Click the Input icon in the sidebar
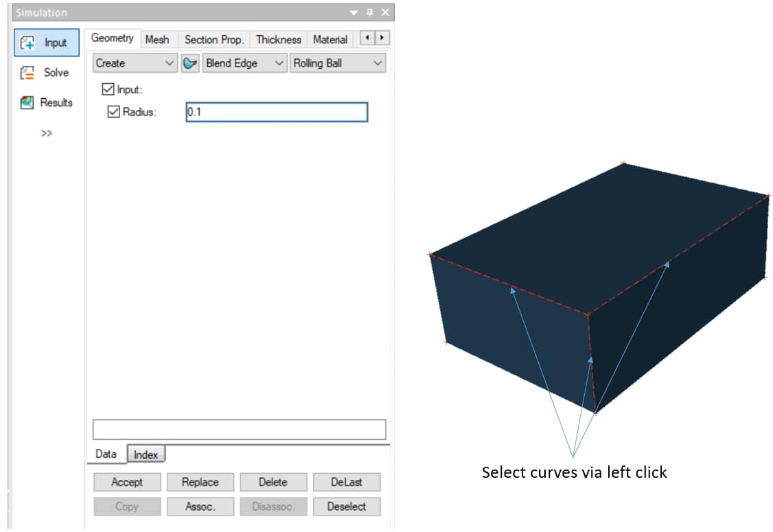 click(28, 43)
